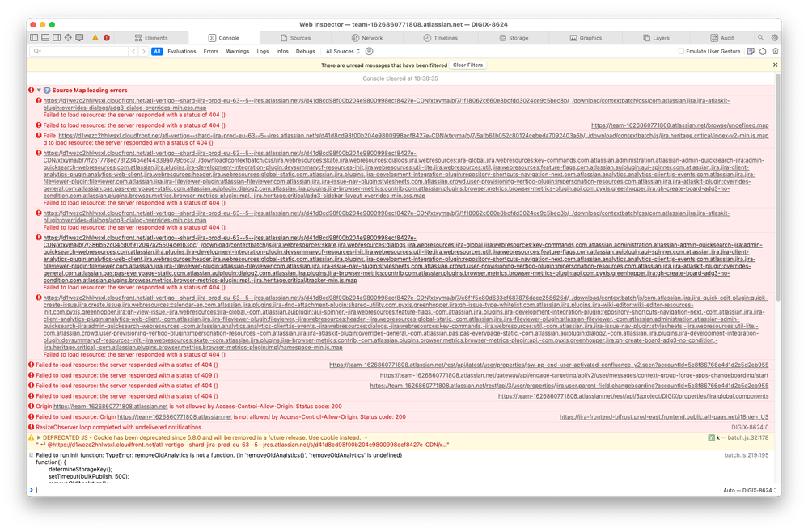Switch to the Graphics tab
The width and height of the screenshot is (808, 532).
pyautogui.click(x=586, y=37)
